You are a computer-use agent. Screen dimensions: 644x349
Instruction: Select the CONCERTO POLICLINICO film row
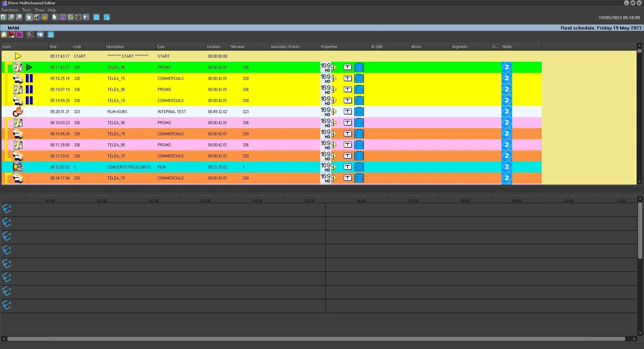coord(129,167)
